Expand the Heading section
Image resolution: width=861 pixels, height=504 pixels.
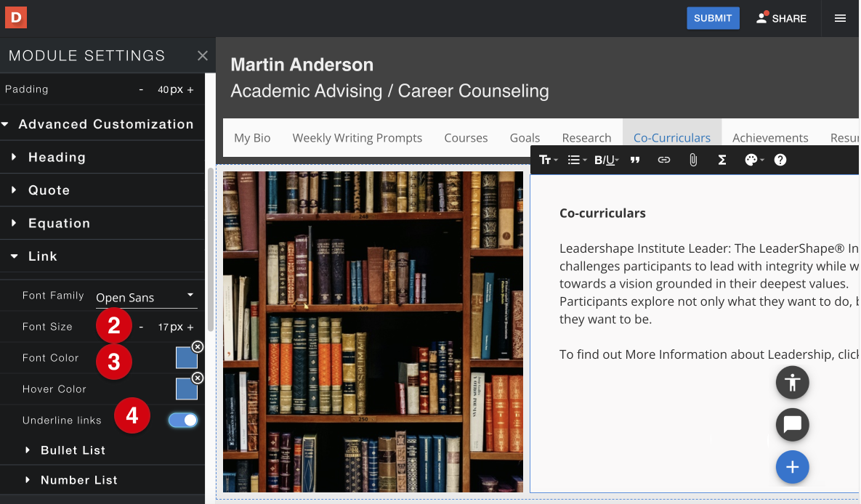102,157
